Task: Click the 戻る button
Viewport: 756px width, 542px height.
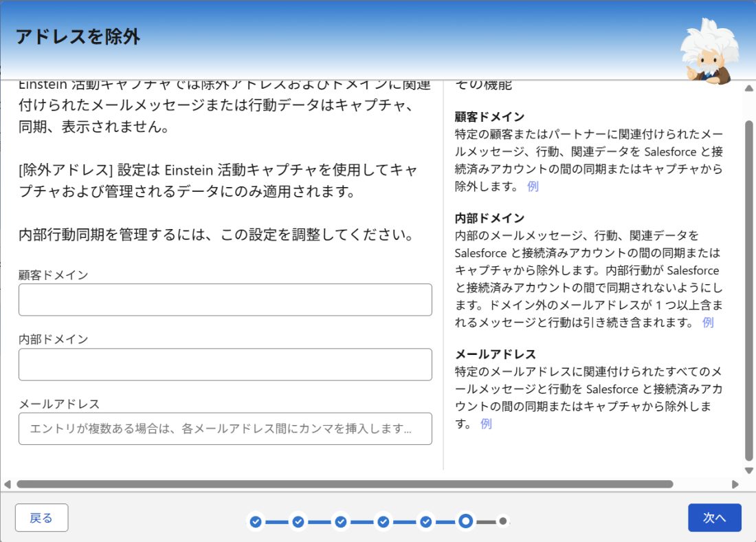Action: 41,518
